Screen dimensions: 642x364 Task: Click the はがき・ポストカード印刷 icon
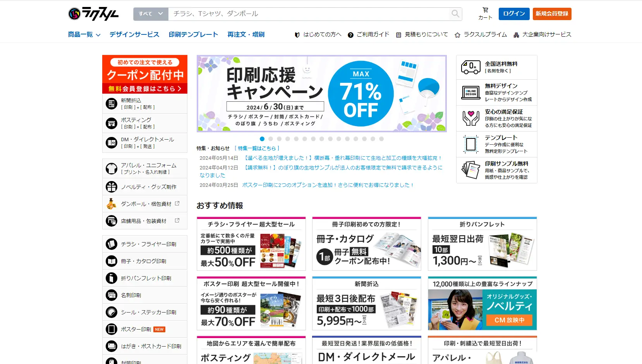112,346
